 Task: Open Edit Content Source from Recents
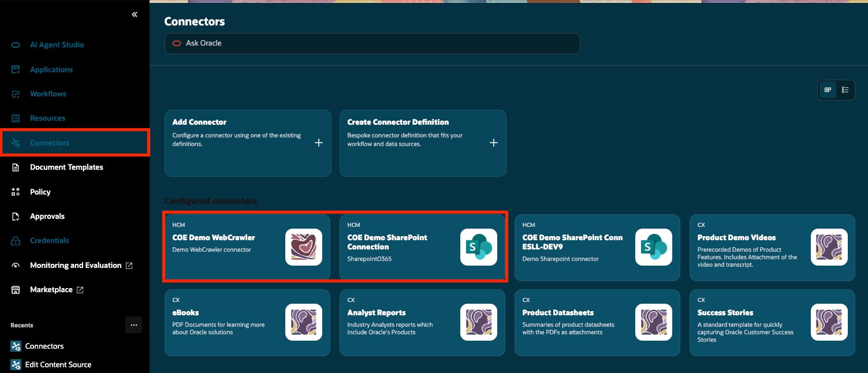point(58,364)
